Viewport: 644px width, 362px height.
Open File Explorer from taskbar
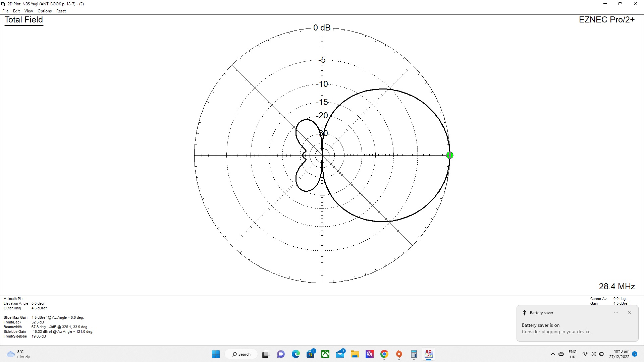click(355, 354)
